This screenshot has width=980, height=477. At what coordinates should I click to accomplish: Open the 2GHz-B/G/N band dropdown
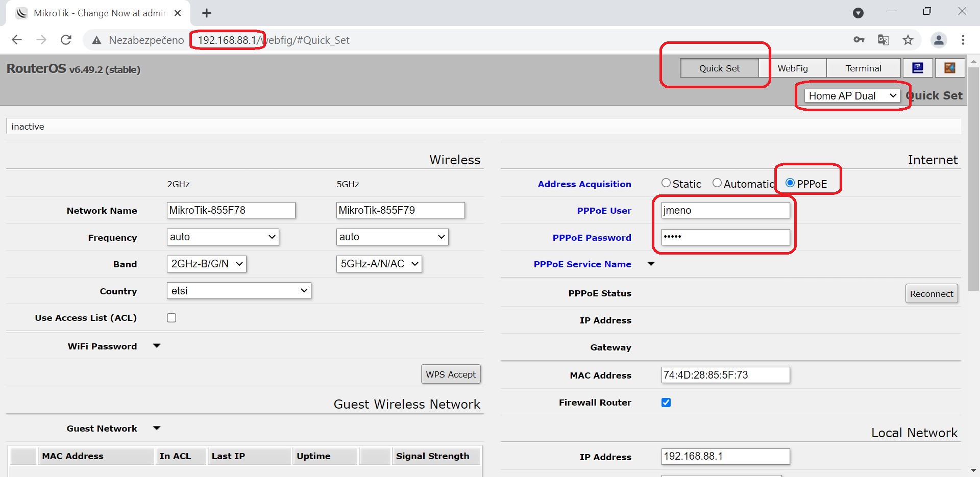point(207,264)
